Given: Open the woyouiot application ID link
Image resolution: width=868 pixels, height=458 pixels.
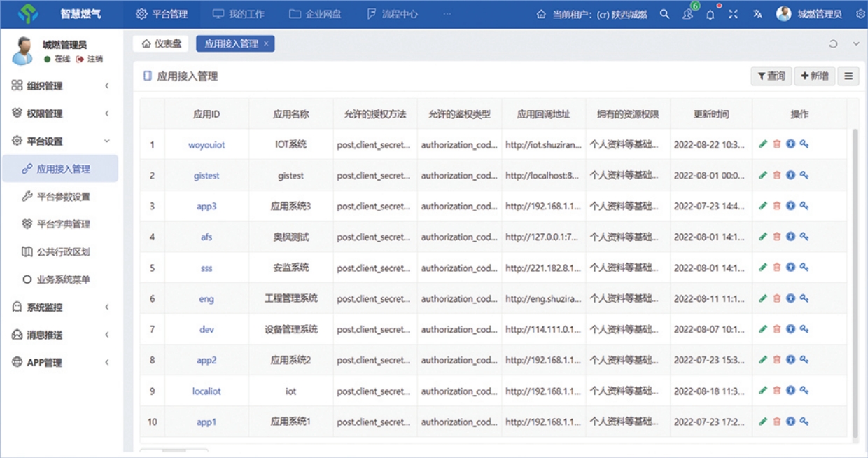Looking at the screenshot, I should 206,145.
